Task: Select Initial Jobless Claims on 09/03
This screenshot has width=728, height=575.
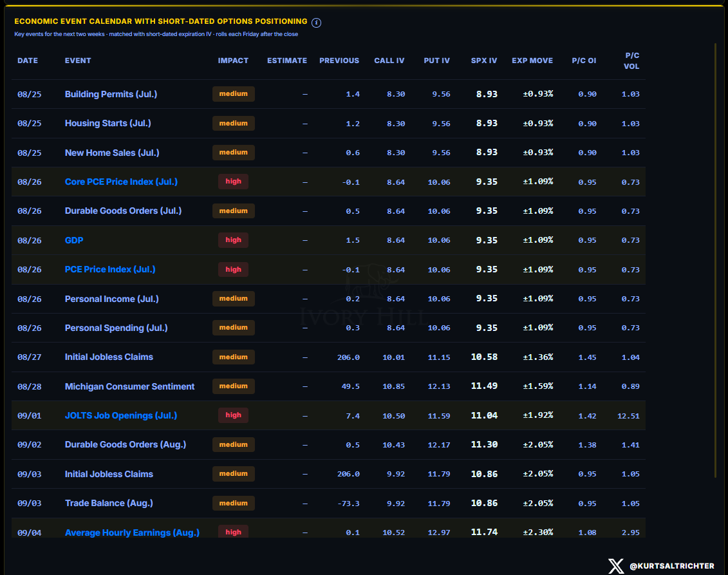Action: pyautogui.click(x=109, y=474)
